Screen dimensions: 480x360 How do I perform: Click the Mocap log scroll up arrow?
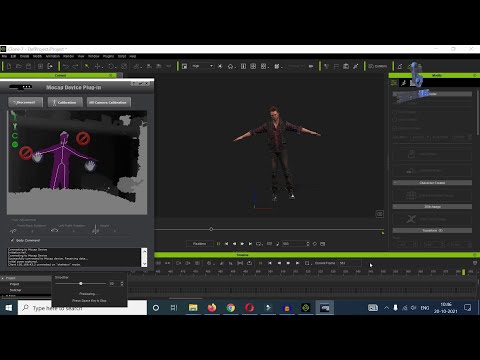point(144,251)
